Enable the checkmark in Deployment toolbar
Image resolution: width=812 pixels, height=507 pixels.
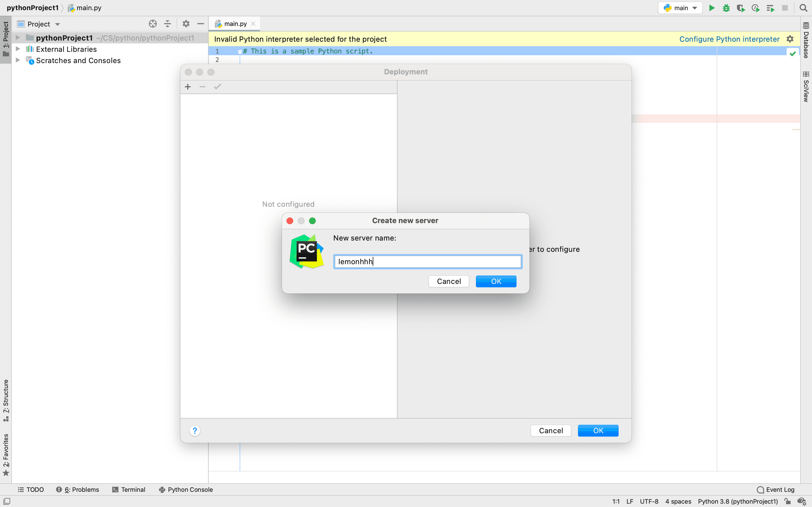click(217, 87)
